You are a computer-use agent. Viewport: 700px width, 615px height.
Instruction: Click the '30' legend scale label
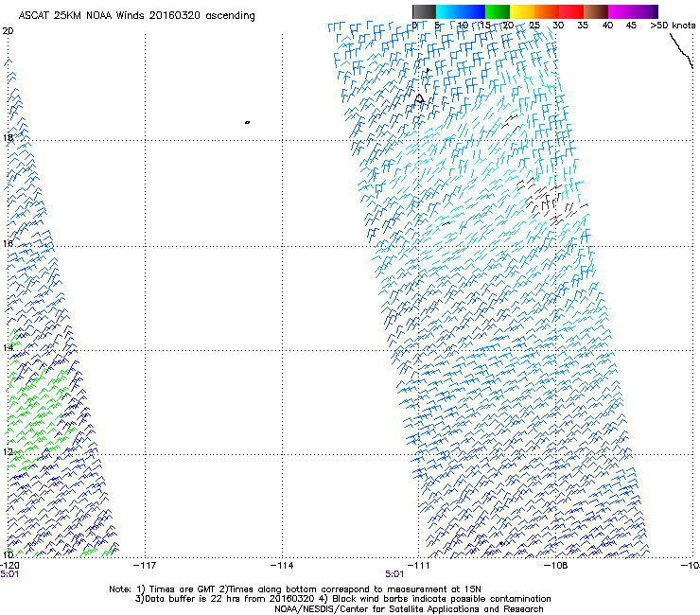[558, 25]
